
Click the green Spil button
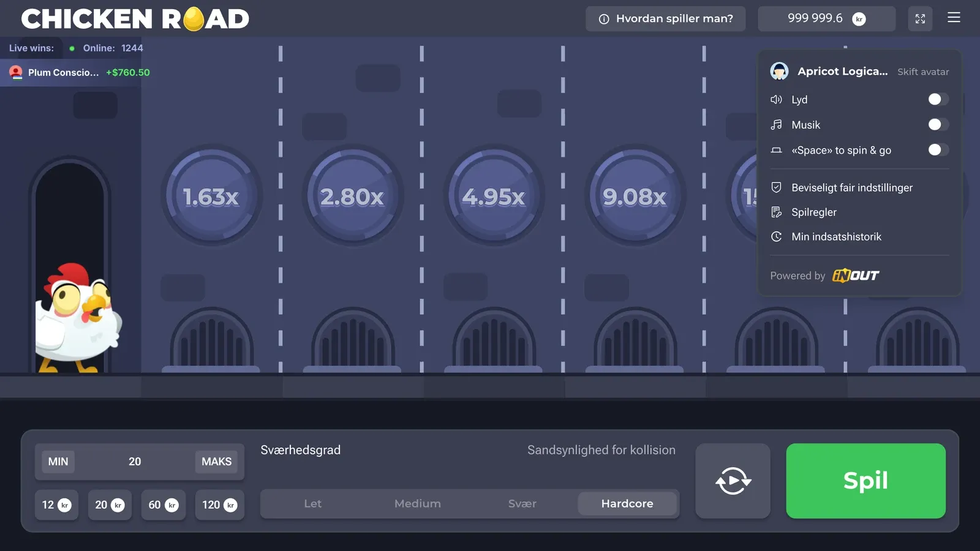tap(865, 481)
